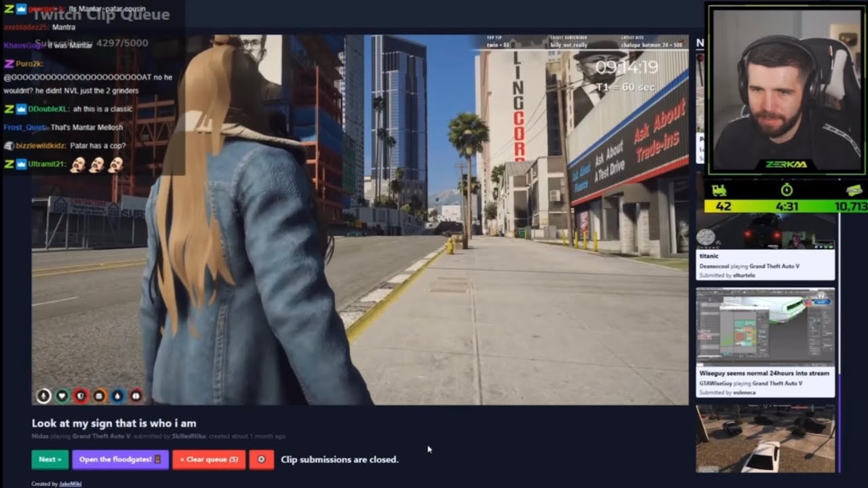The height and width of the screenshot is (488, 868).
Task: Click the Twitch Clip Queue heading
Action: tap(100, 14)
